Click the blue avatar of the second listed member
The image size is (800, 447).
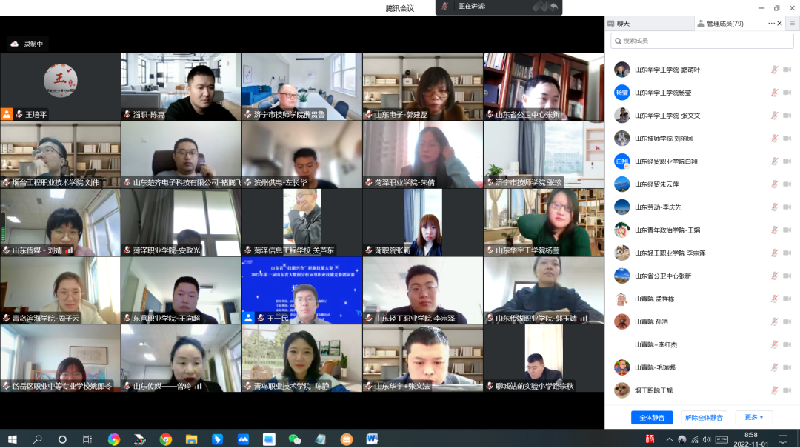622,92
